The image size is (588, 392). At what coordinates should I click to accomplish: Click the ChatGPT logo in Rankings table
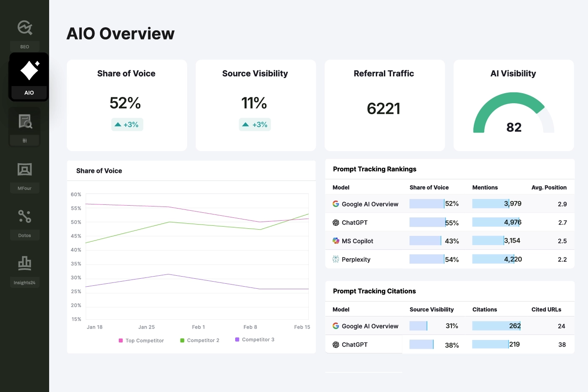pyautogui.click(x=336, y=222)
